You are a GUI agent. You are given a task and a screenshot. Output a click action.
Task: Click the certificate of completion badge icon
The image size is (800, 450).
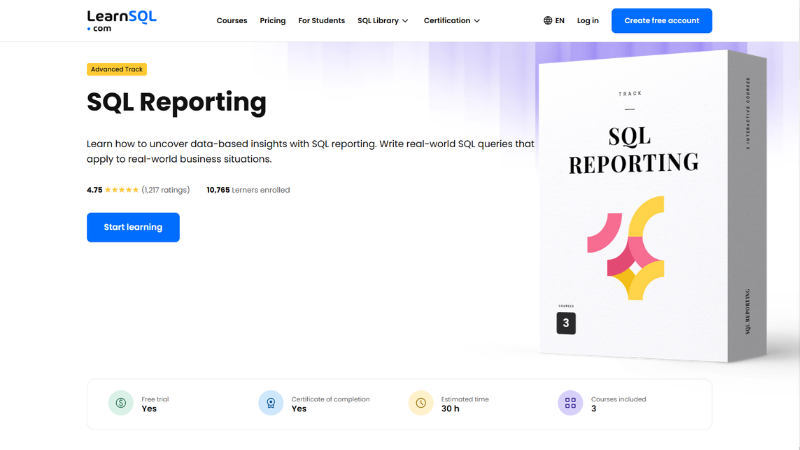[270, 403]
